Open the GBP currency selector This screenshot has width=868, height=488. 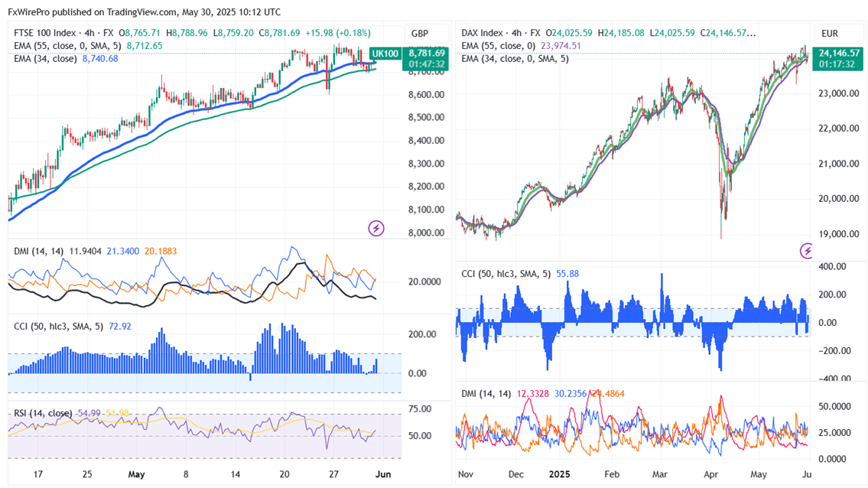(x=420, y=34)
